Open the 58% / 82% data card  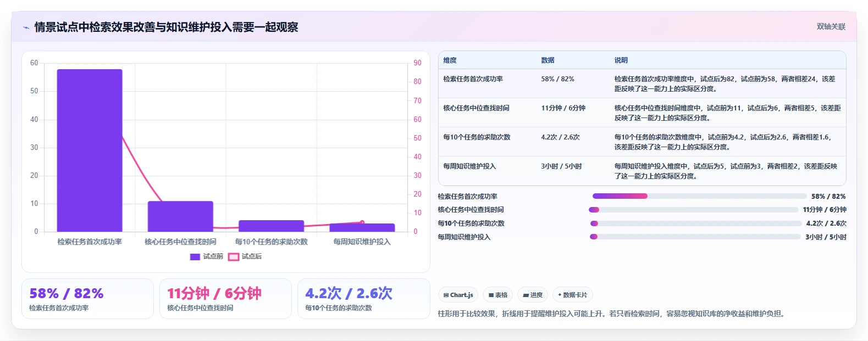pos(87,299)
